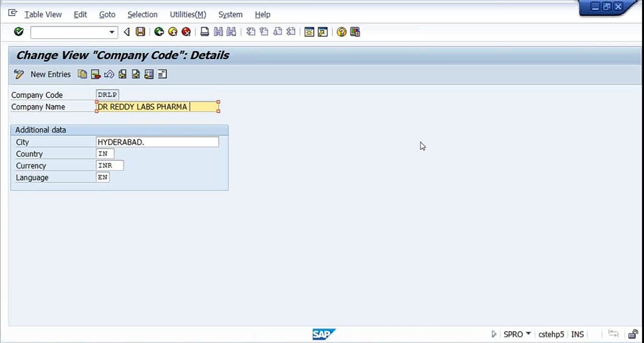
Task: Save with the floppy disk icon
Action: (140, 32)
